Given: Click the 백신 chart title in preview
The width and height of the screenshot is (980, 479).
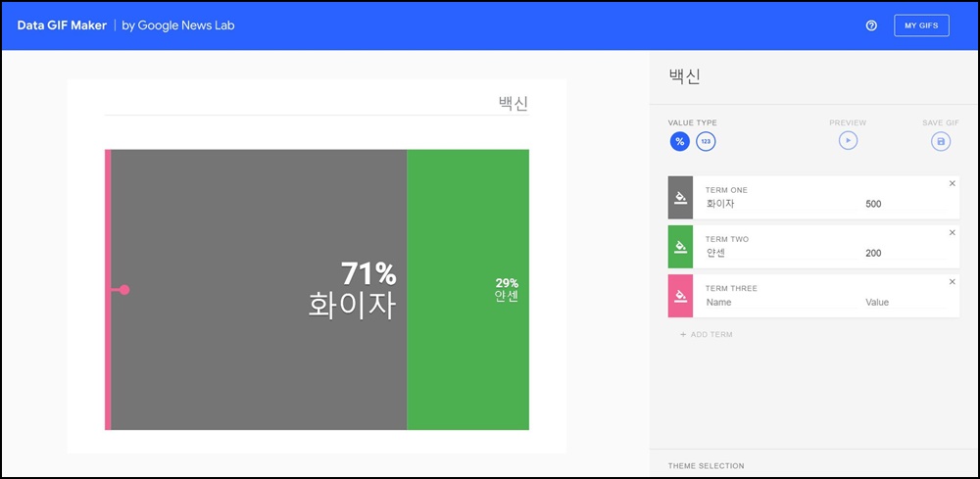Looking at the screenshot, I should (x=514, y=104).
